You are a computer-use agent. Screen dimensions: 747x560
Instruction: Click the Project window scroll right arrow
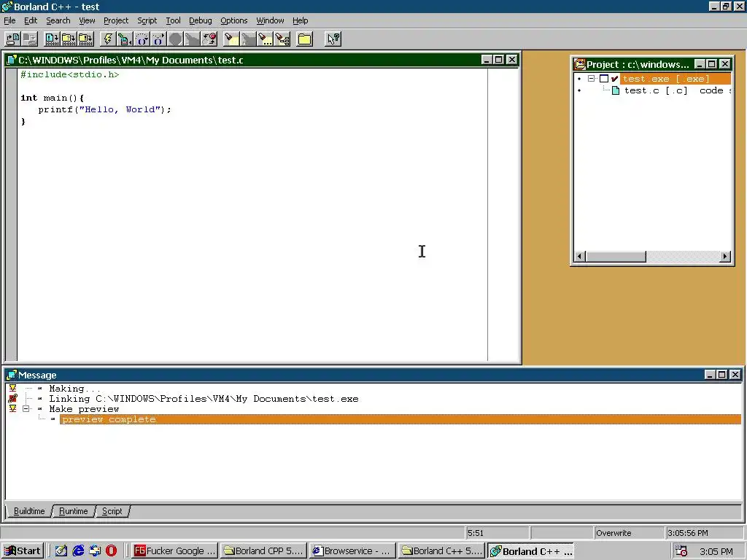click(724, 256)
